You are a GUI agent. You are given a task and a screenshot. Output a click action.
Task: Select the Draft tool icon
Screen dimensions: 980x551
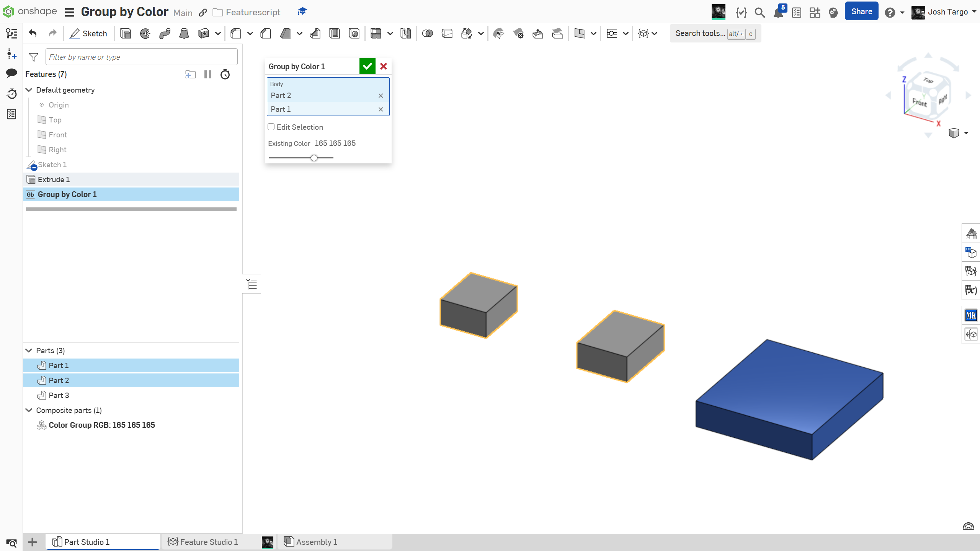click(x=285, y=34)
